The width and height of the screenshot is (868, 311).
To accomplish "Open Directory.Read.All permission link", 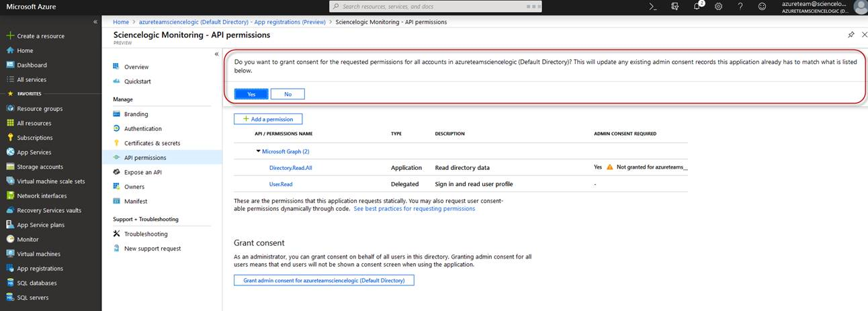I will (x=290, y=168).
